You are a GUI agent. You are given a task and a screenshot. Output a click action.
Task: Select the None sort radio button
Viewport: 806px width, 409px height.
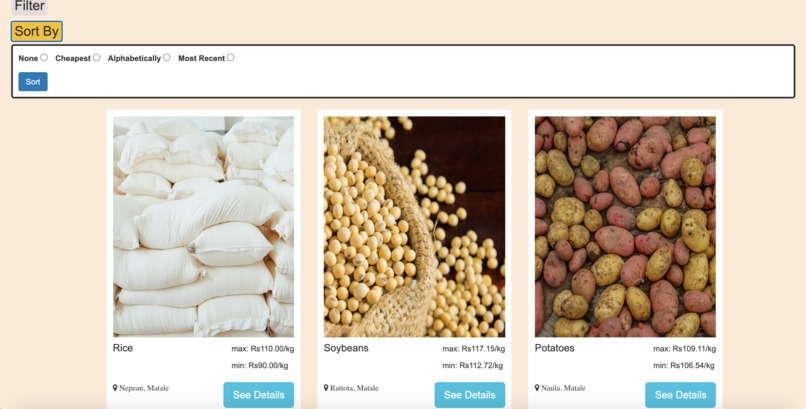(x=44, y=58)
